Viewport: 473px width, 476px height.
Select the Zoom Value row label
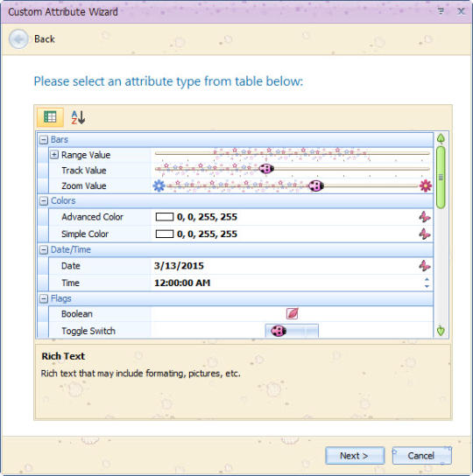click(84, 185)
